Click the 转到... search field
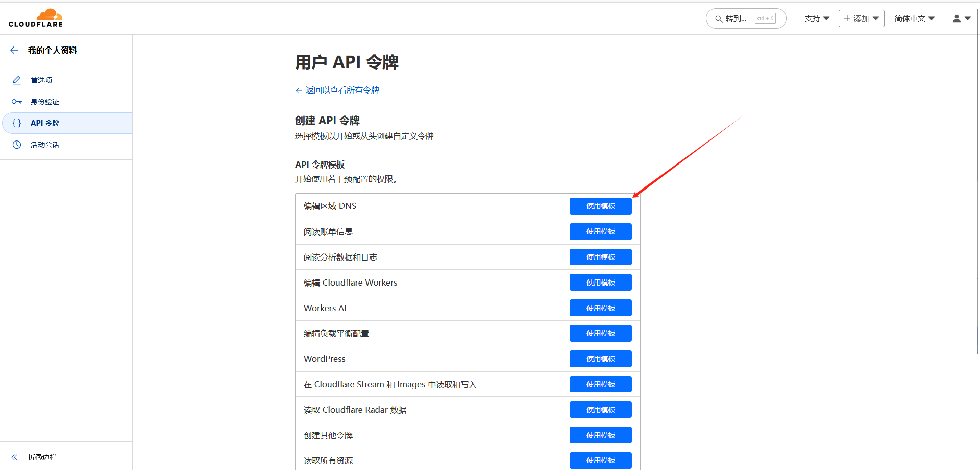 (x=736, y=19)
